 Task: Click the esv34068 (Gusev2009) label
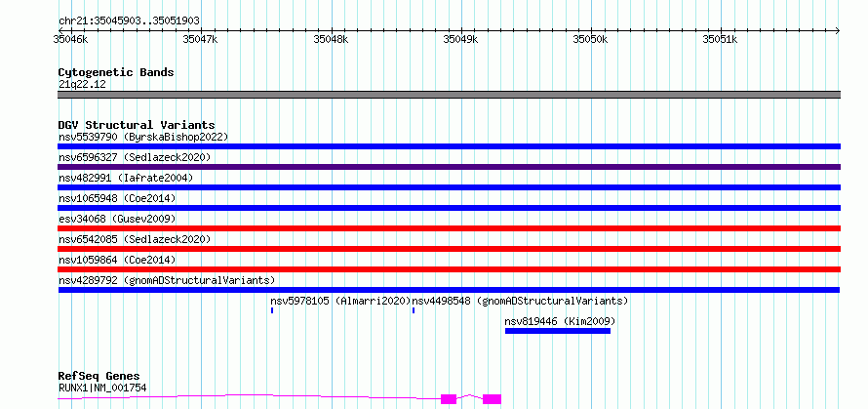tap(117, 219)
